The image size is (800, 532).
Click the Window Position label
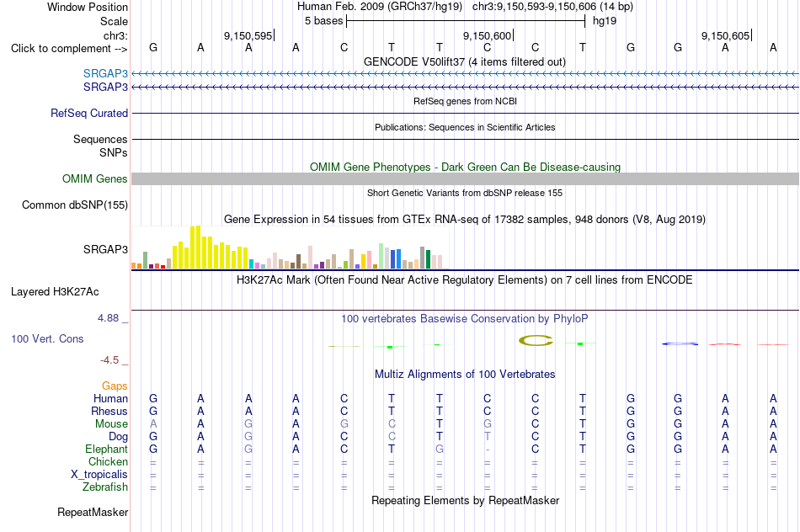88,7
